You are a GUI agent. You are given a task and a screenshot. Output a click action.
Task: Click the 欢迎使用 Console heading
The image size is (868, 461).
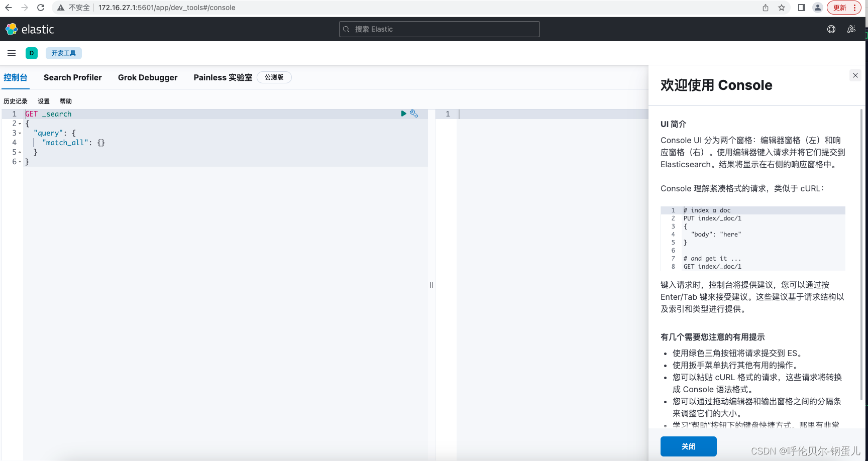[x=716, y=85]
